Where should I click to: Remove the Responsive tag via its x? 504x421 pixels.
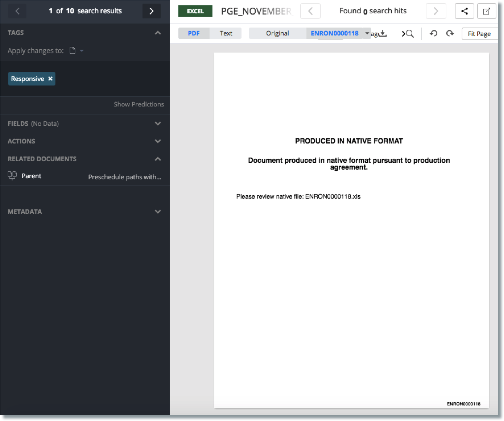(50, 79)
